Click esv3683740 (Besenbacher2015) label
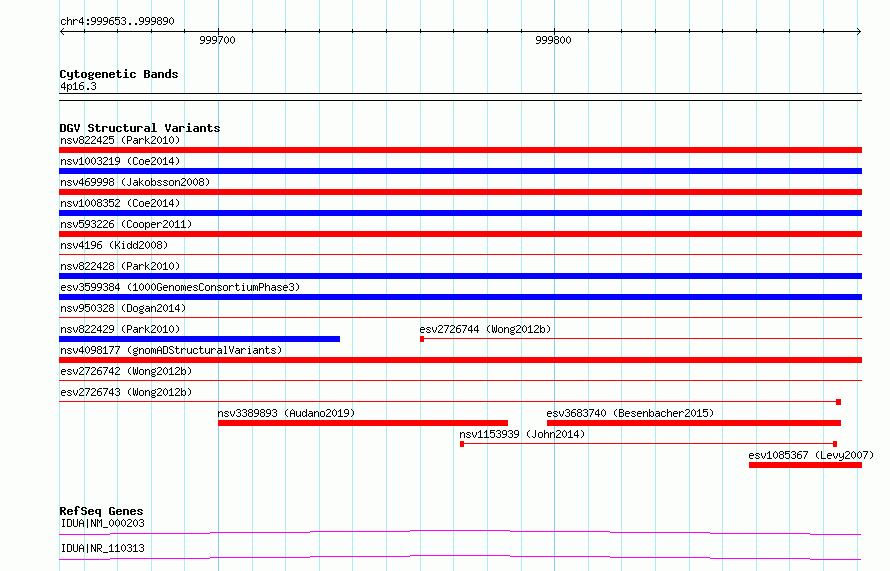Screen dimensions: 890x571 [x=630, y=413]
